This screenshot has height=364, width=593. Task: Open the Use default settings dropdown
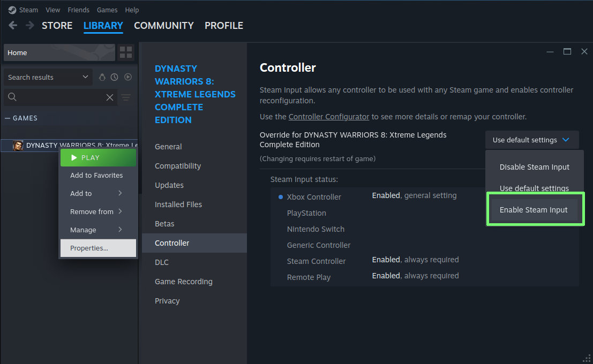tap(532, 140)
